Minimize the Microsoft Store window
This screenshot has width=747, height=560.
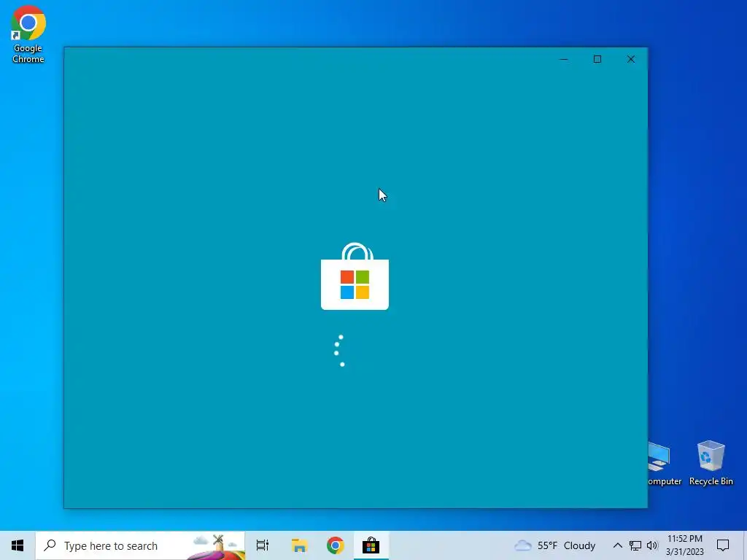(564, 59)
